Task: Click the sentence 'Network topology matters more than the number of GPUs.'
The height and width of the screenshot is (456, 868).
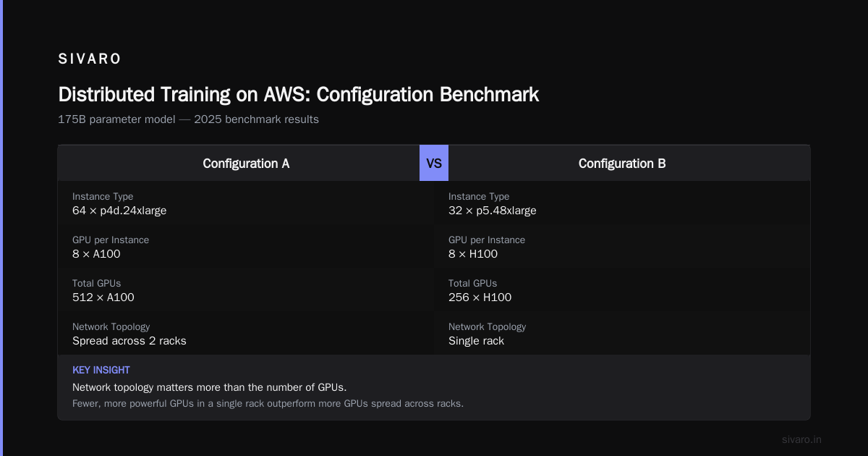Action: pyautogui.click(x=210, y=387)
